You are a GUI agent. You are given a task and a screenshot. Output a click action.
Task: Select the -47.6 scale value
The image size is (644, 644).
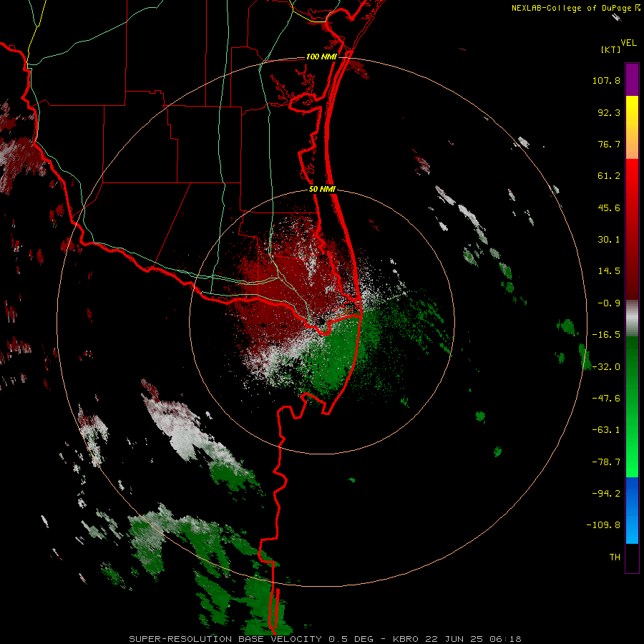[606, 399]
